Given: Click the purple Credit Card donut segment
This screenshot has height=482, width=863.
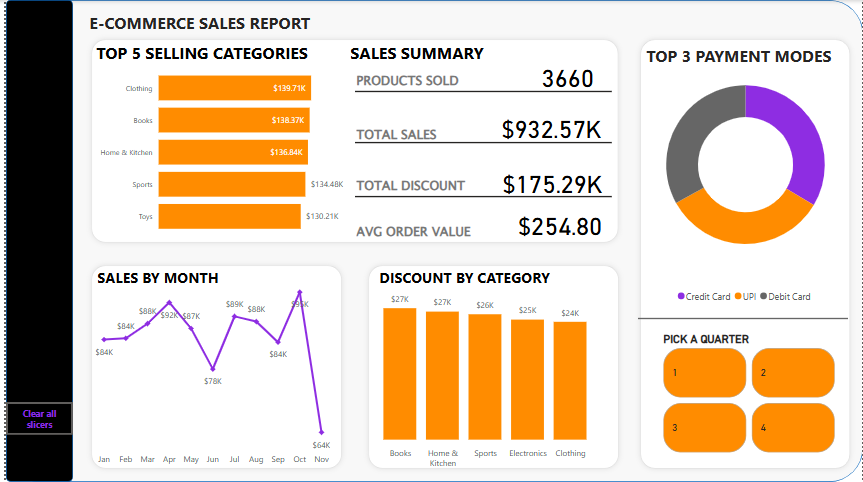Looking at the screenshot, I should coord(796,138).
